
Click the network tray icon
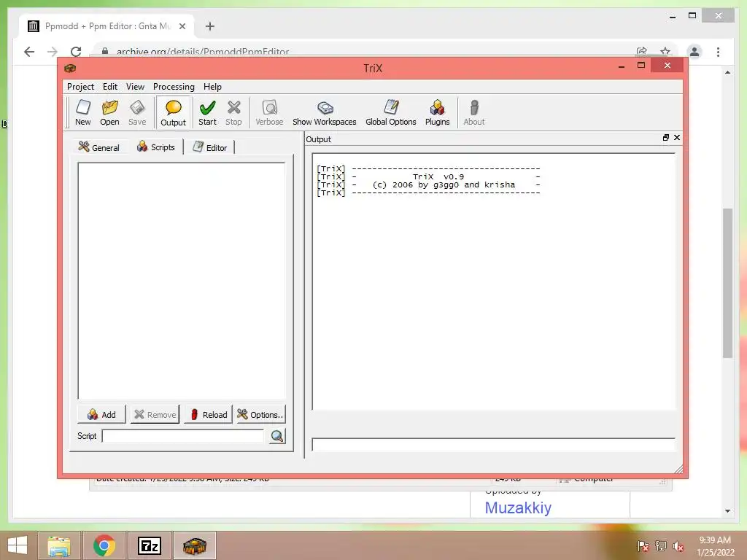661,545
